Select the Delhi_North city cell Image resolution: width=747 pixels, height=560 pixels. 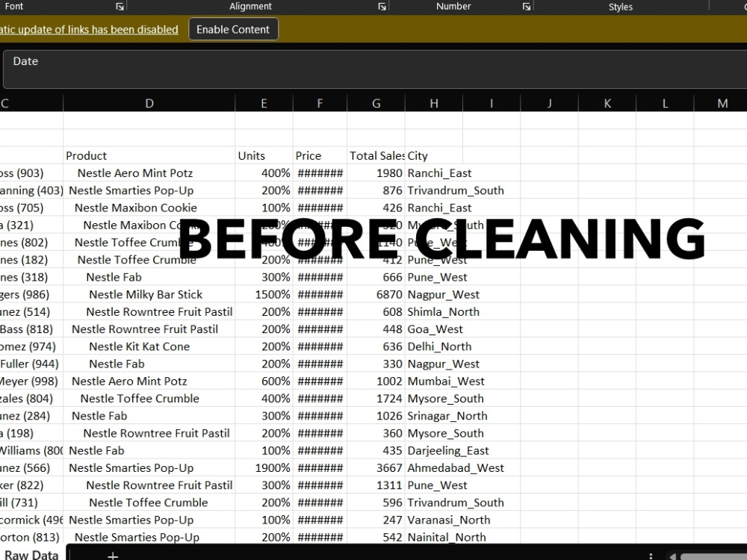click(439, 346)
